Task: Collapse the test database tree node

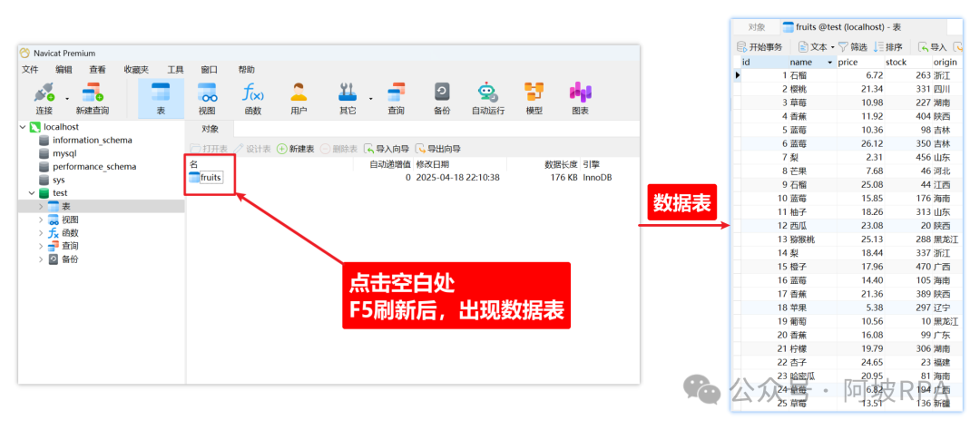Action: [33, 193]
